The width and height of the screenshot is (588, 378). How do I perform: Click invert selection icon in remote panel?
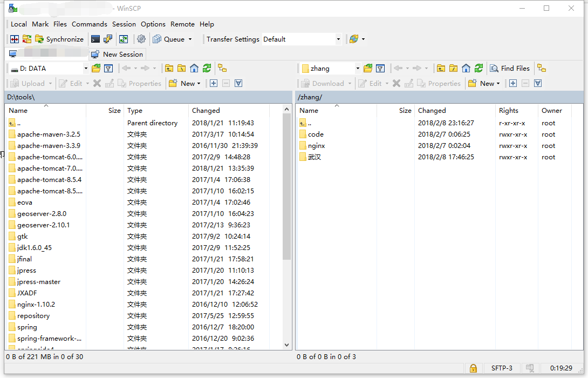[x=538, y=83]
